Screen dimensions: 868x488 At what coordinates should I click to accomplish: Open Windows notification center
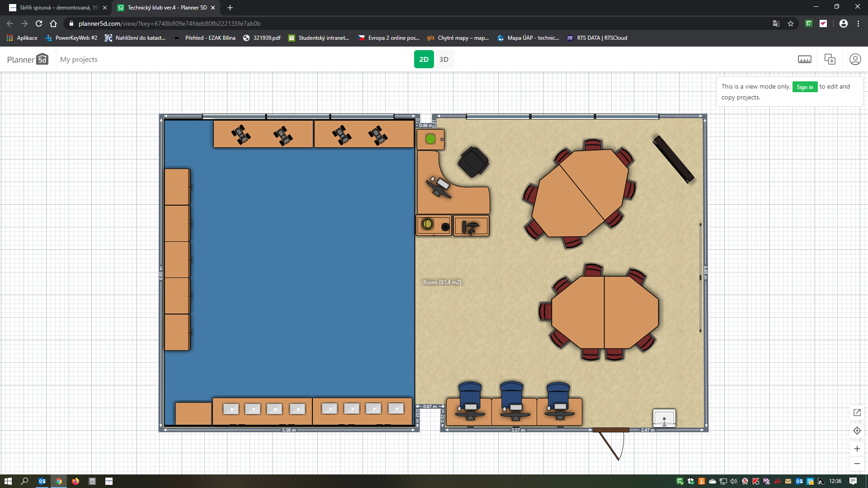pos(853,481)
